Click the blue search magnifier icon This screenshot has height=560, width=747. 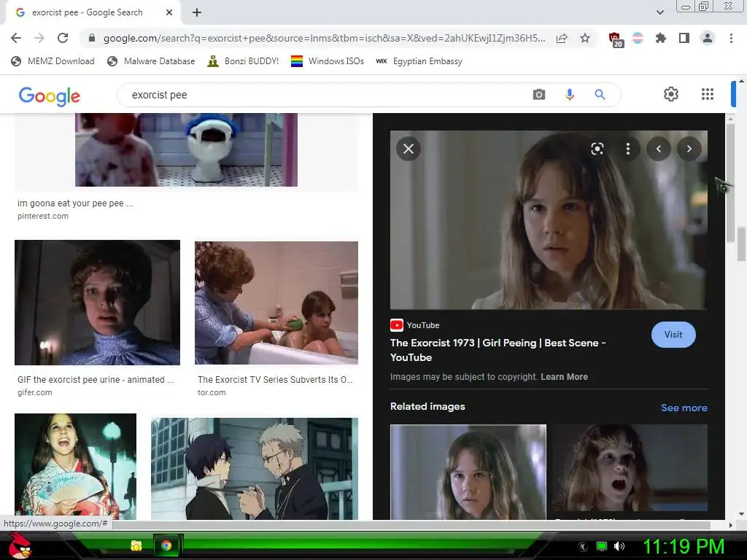(x=600, y=94)
